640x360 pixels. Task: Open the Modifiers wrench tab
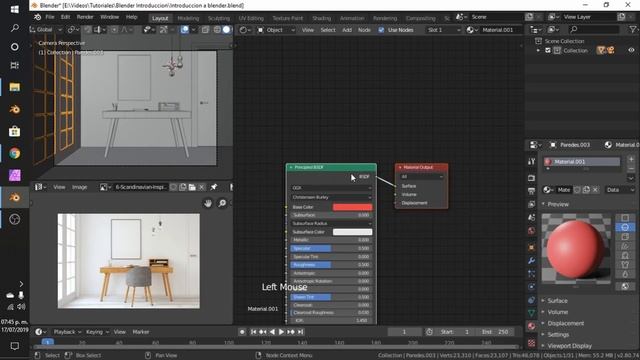[531, 260]
